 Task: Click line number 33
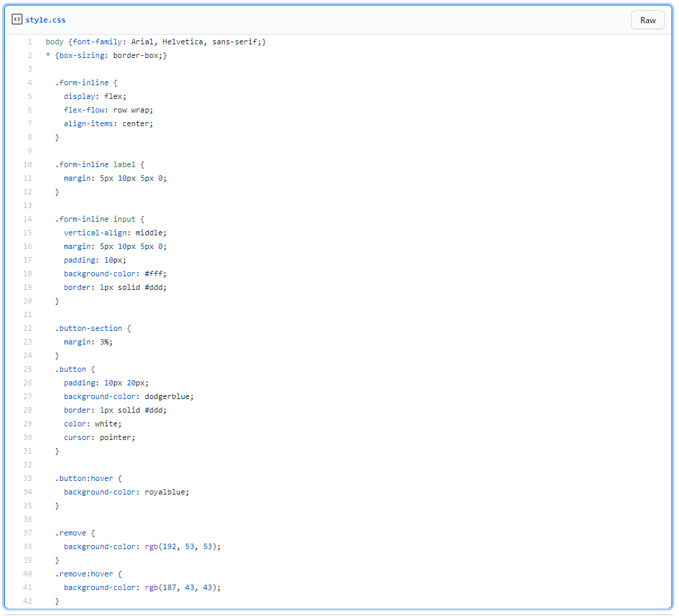click(x=27, y=478)
